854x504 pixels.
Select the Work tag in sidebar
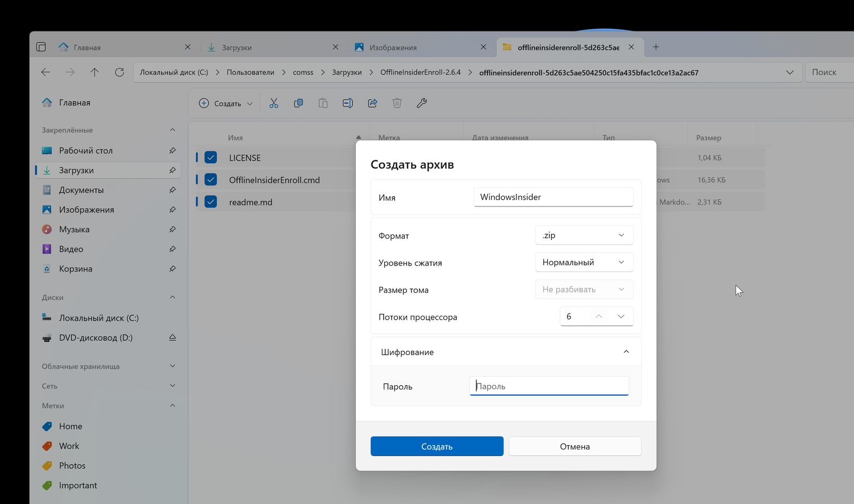(108, 446)
